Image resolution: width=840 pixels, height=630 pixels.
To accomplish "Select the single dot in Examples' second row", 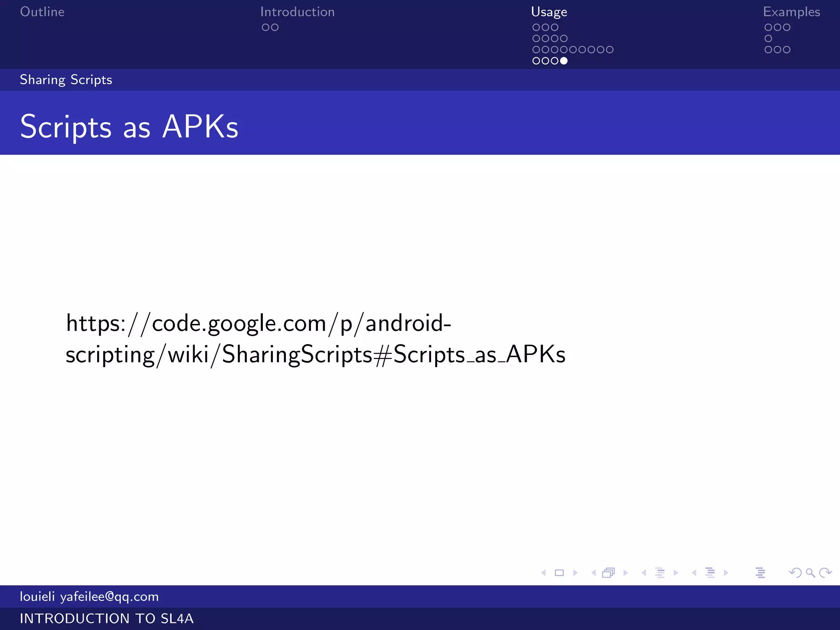I will tap(768, 39).
